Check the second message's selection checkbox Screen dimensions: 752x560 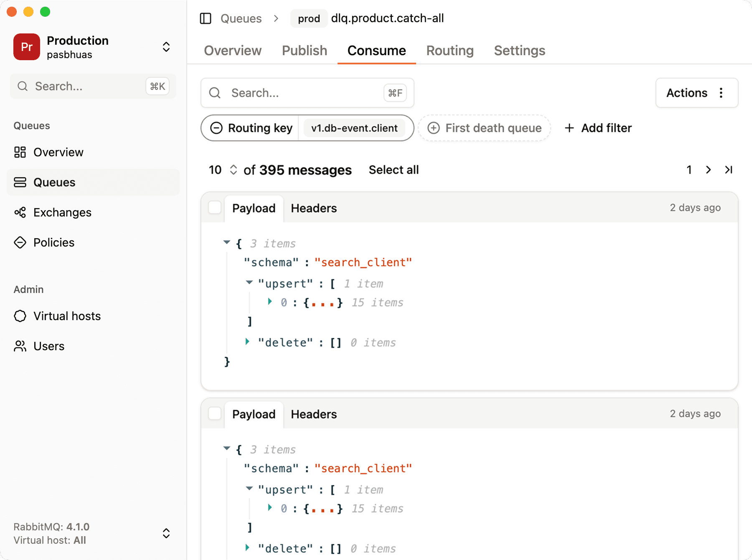click(x=214, y=413)
